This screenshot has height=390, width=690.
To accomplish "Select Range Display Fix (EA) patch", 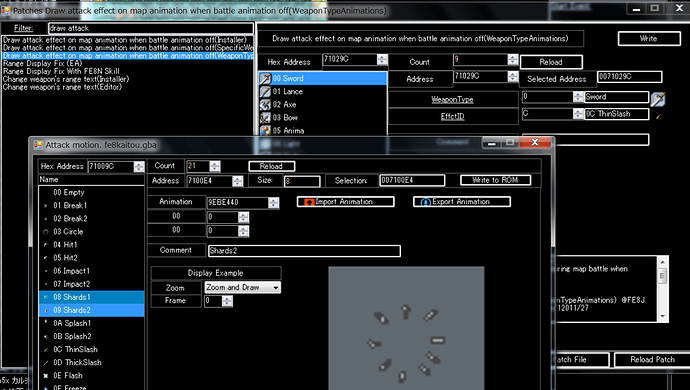I will (x=42, y=63).
